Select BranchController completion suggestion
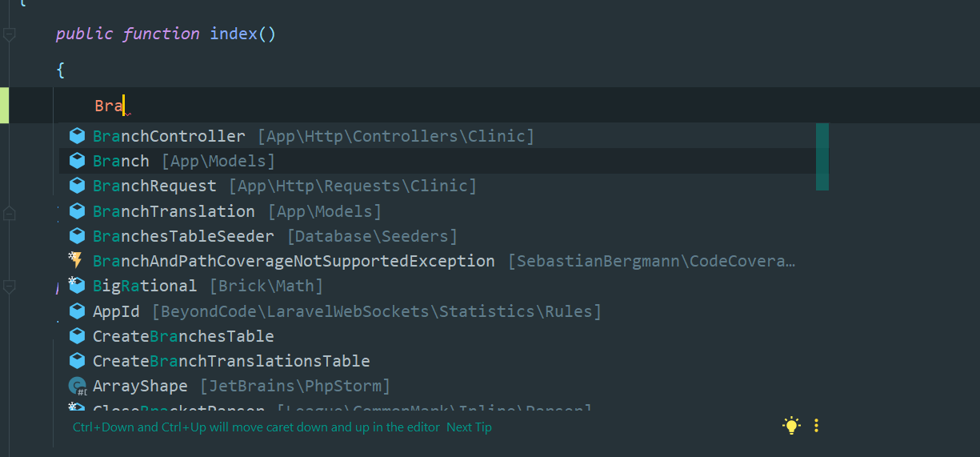980x457 pixels. (x=444, y=136)
